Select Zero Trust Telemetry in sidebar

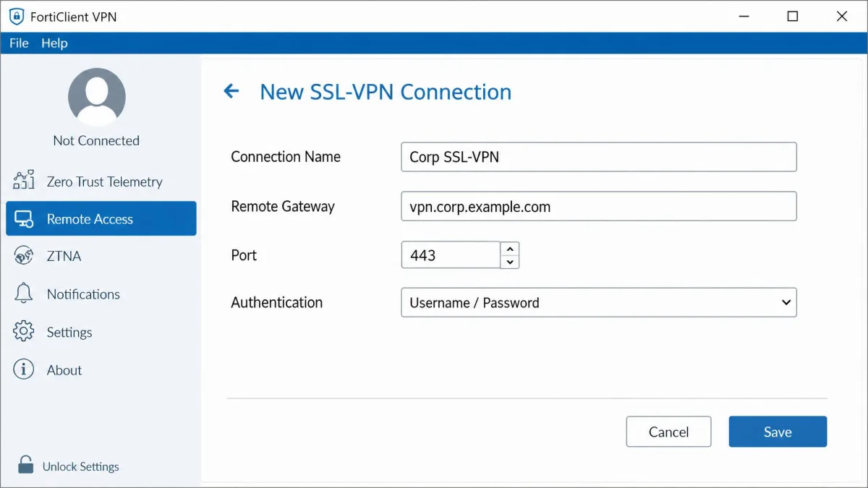tap(104, 181)
